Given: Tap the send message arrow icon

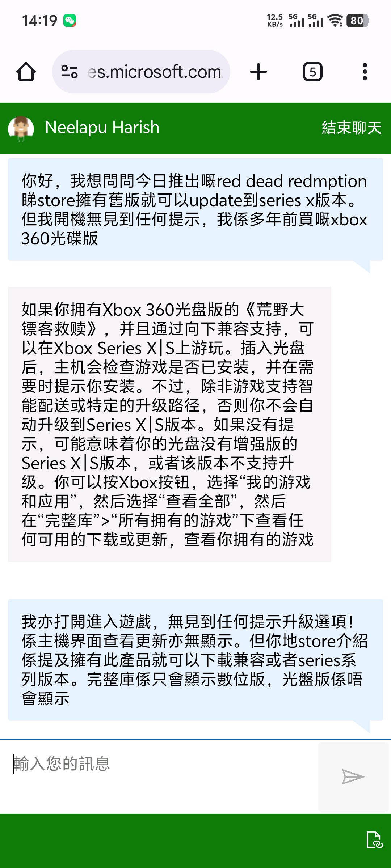Looking at the screenshot, I should click(353, 776).
